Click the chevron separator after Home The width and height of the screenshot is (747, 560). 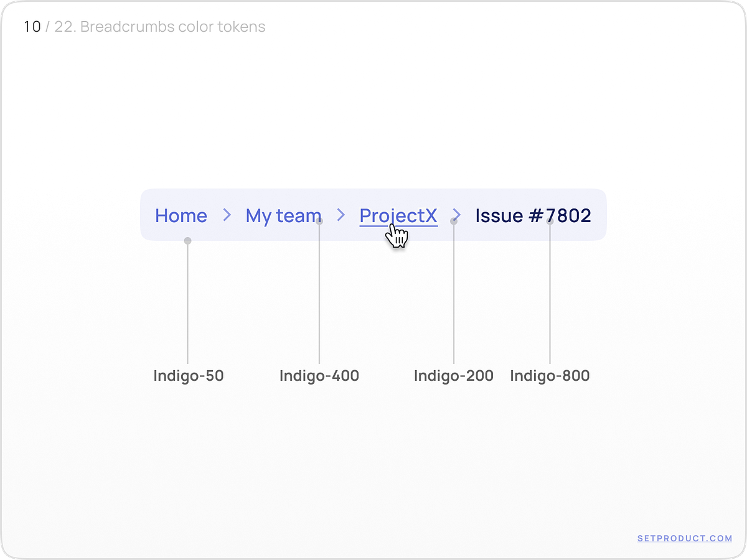coord(225,216)
